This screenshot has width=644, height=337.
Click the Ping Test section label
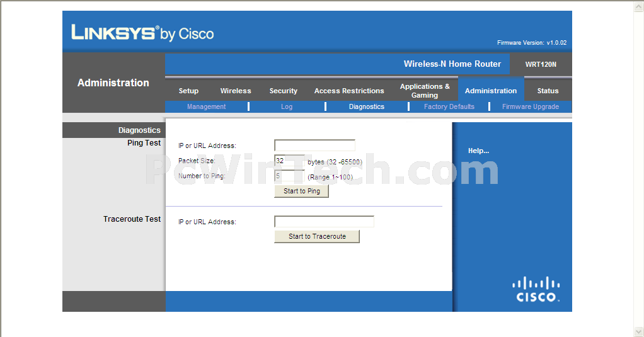coord(144,143)
